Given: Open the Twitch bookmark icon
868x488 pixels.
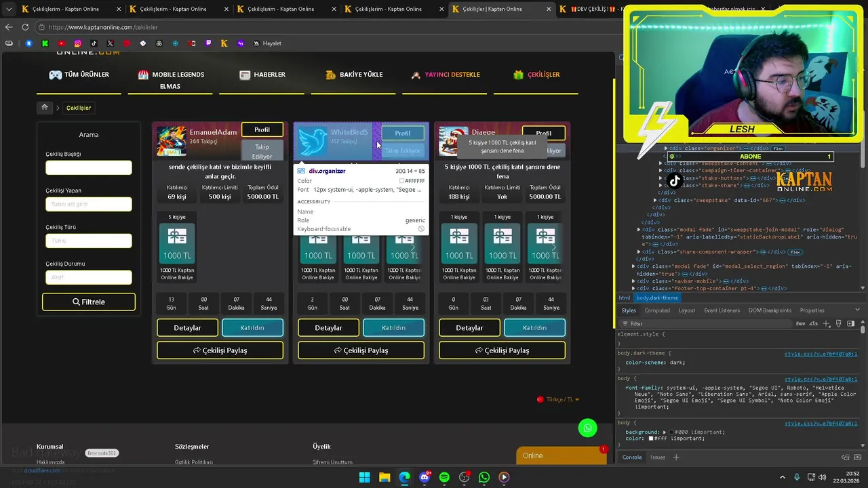Looking at the screenshot, I should tap(208, 43).
